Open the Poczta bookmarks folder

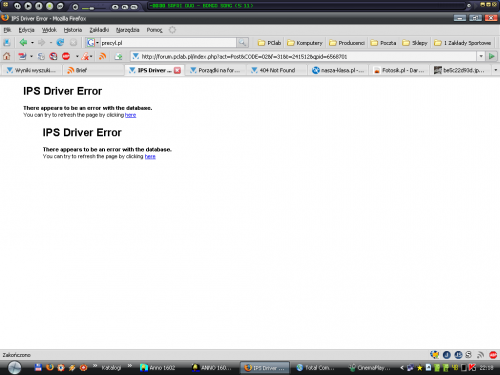[383, 43]
